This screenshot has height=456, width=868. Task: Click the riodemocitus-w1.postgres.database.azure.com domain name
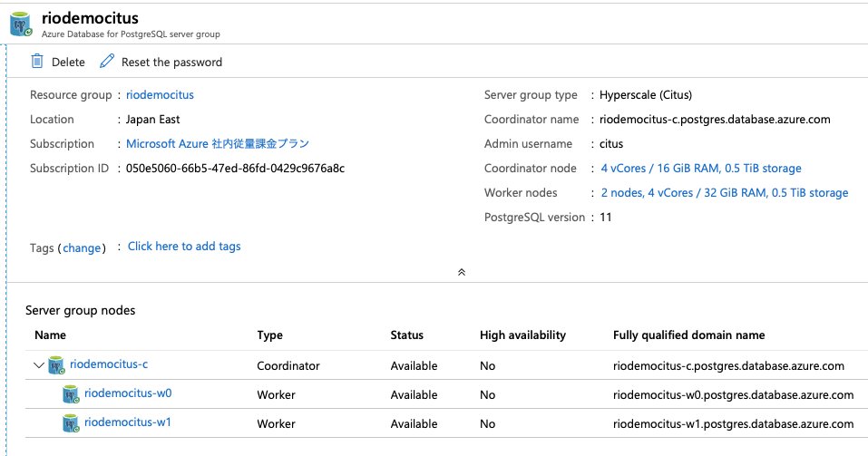tap(734, 424)
